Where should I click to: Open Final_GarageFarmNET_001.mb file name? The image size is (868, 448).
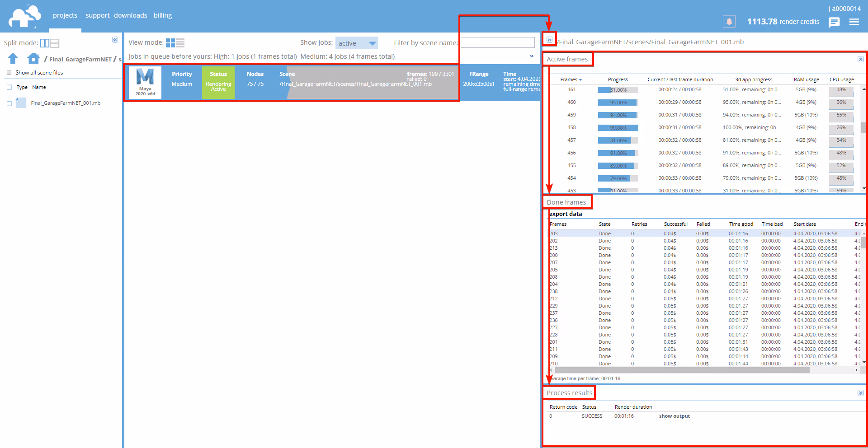[66, 103]
